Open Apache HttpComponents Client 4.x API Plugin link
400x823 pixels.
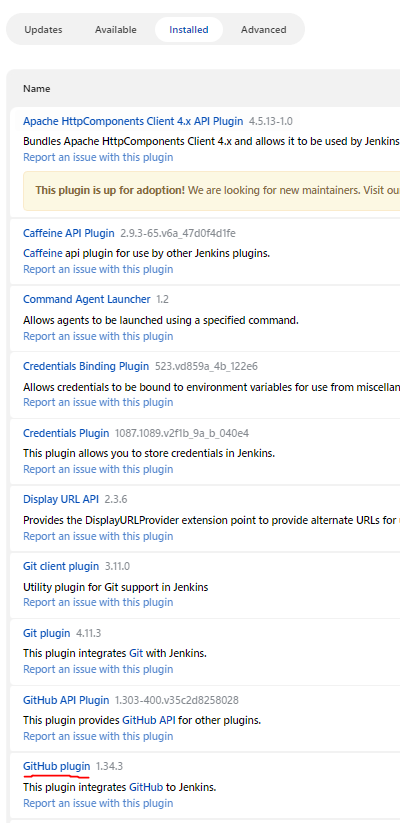point(133,121)
